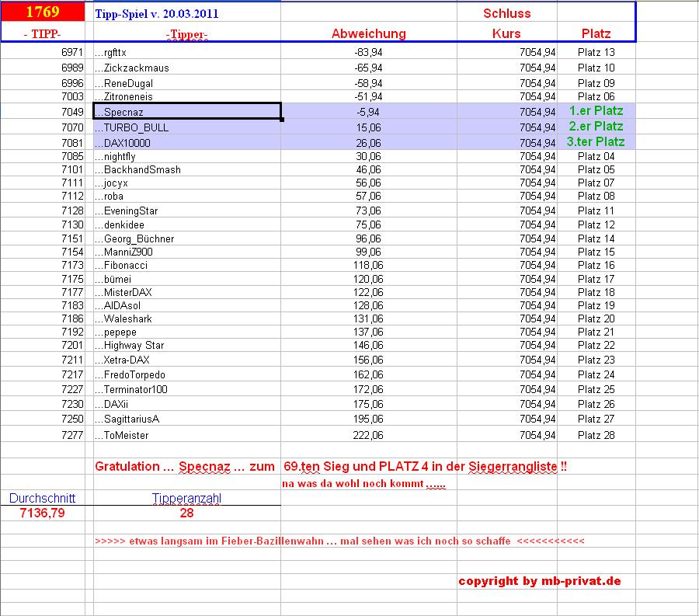Click the Tipperanzahl label cell
The width and height of the screenshot is (699, 616).
click(x=186, y=498)
